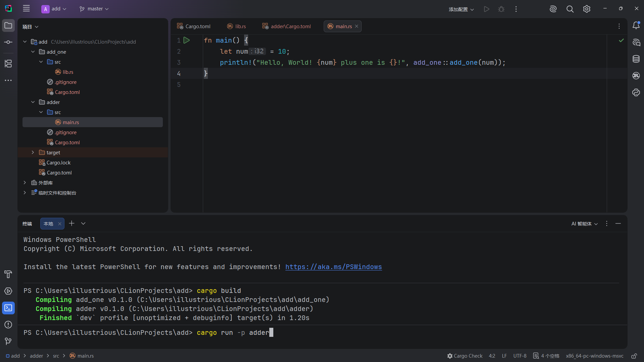The image size is (644, 362).
Task: Close the main.rs tab
Action: point(357,26)
